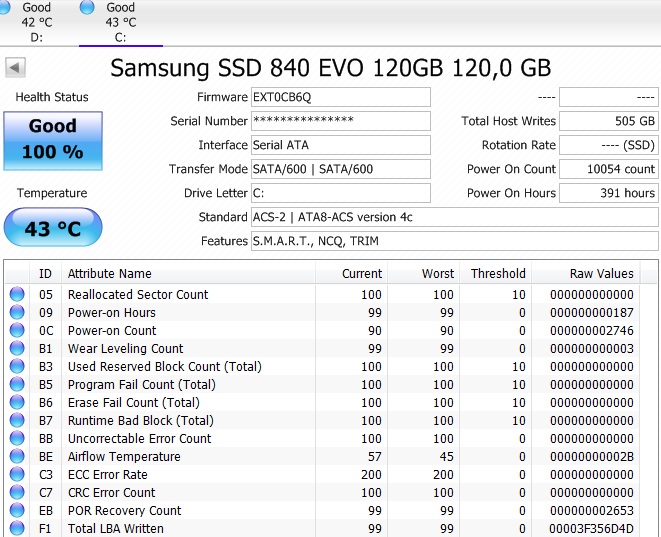Click the status orb for Used Reserved Block Count
The height and width of the screenshot is (537, 661).
pyautogui.click(x=17, y=366)
